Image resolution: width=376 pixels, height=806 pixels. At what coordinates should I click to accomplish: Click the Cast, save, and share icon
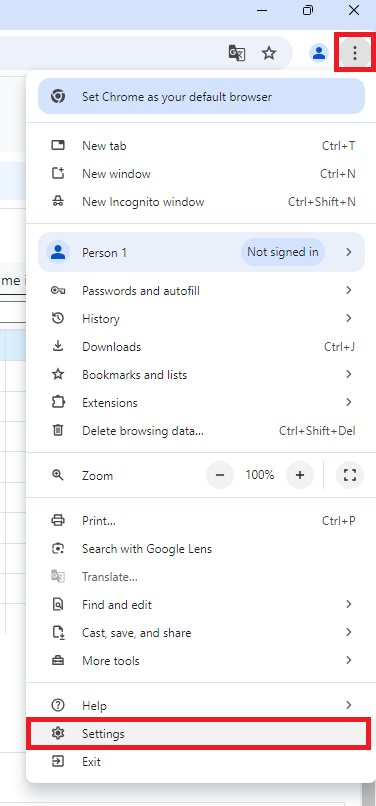(x=58, y=632)
